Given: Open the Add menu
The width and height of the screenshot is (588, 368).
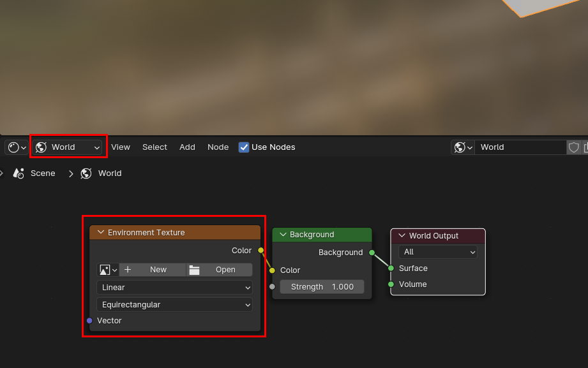Looking at the screenshot, I should coord(187,147).
